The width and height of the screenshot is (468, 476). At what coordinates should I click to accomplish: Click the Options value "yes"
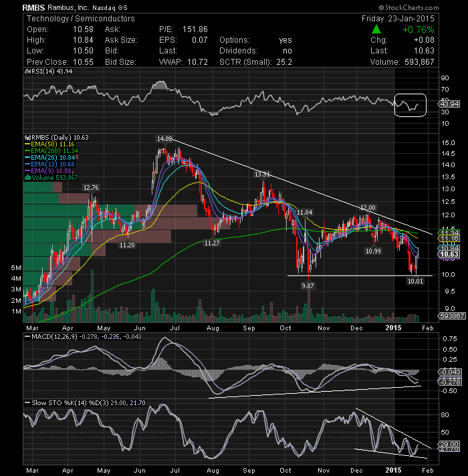click(x=285, y=40)
